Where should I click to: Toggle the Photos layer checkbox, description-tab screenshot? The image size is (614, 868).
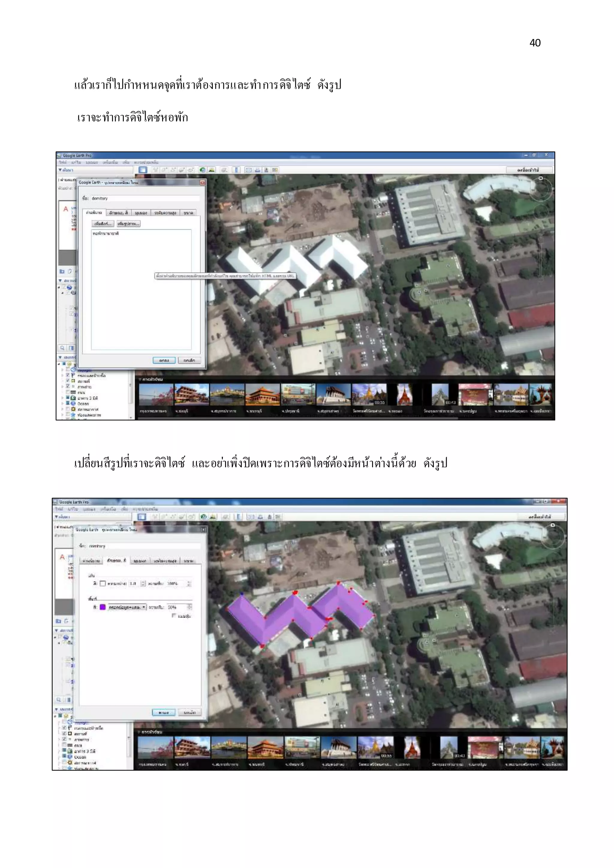pos(68,387)
